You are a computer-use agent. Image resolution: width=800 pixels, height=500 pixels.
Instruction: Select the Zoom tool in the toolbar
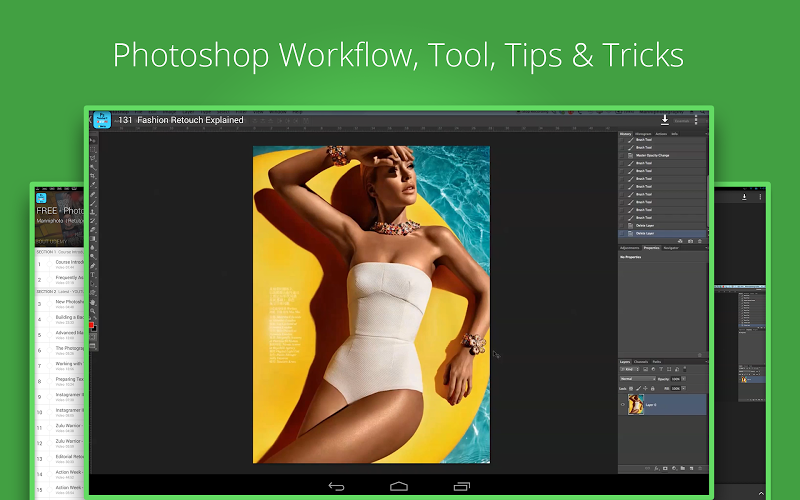click(93, 311)
